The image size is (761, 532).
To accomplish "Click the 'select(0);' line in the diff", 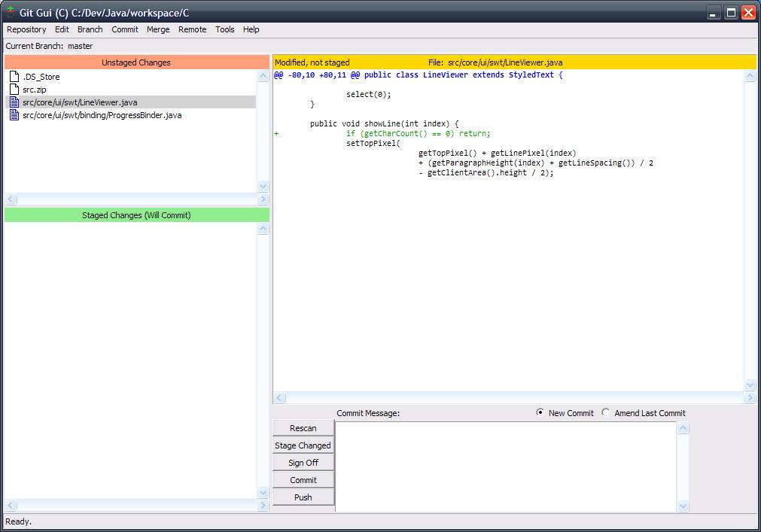I will pyautogui.click(x=368, y=94).
